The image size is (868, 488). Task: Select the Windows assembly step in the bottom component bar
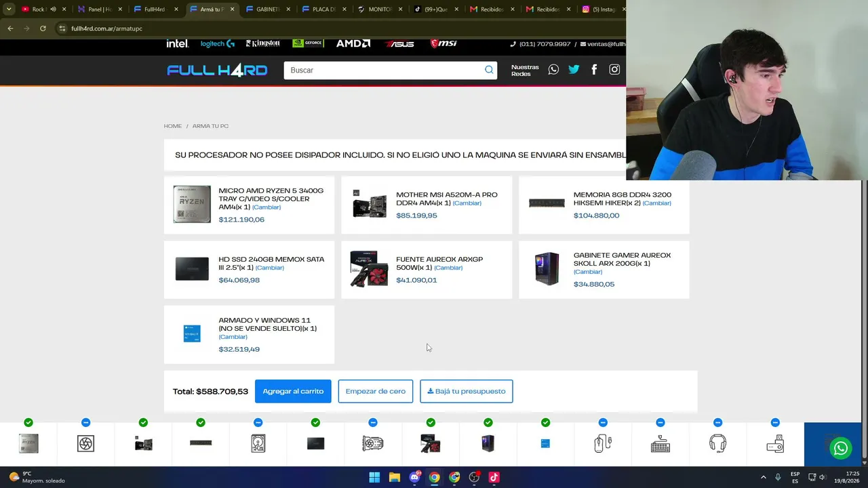pyautogui.click(x=545, y=444)
